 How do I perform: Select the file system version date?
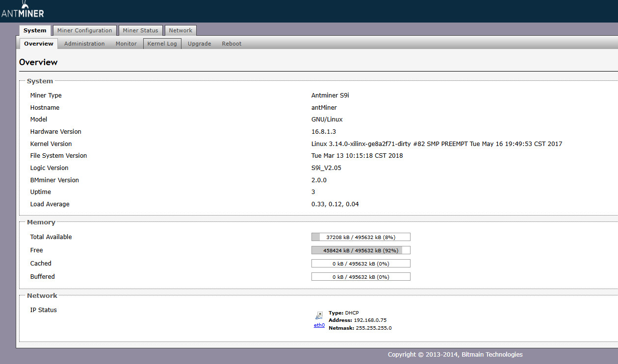click(357, 156)
